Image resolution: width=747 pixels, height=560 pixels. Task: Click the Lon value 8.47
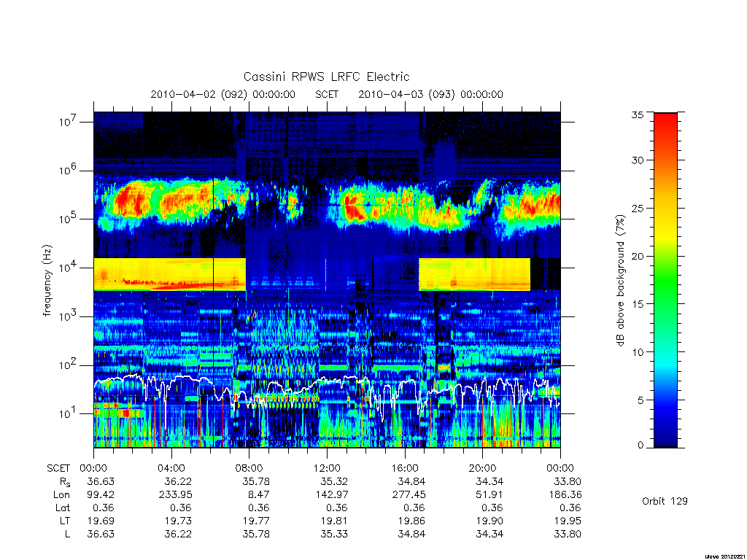[x=259, y=495]
